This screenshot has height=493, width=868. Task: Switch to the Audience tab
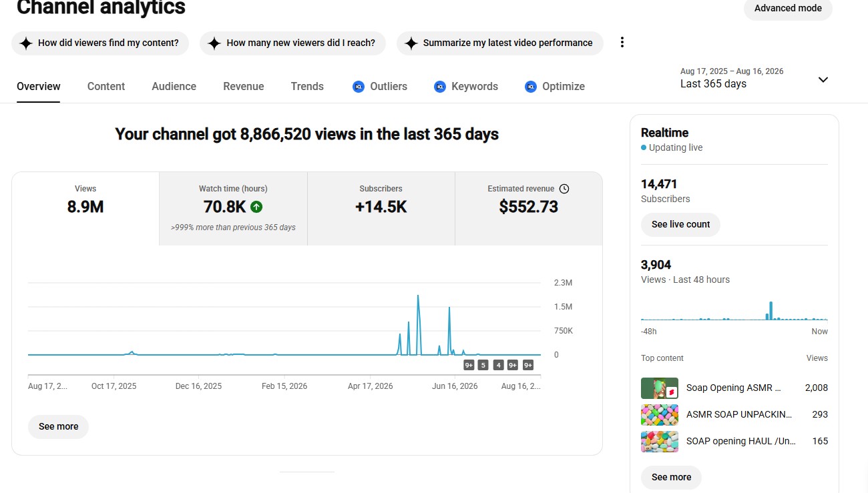click(x=174, y=87)
